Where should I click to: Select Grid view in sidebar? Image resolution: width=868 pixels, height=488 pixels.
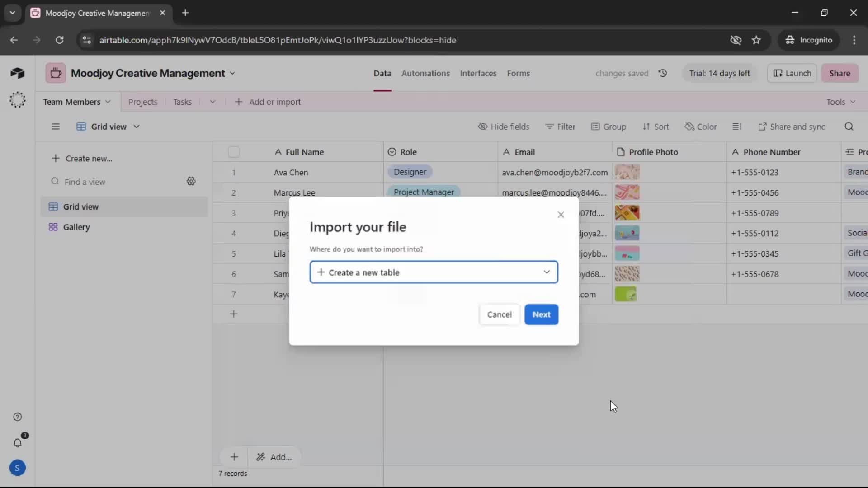coord(124,206)
